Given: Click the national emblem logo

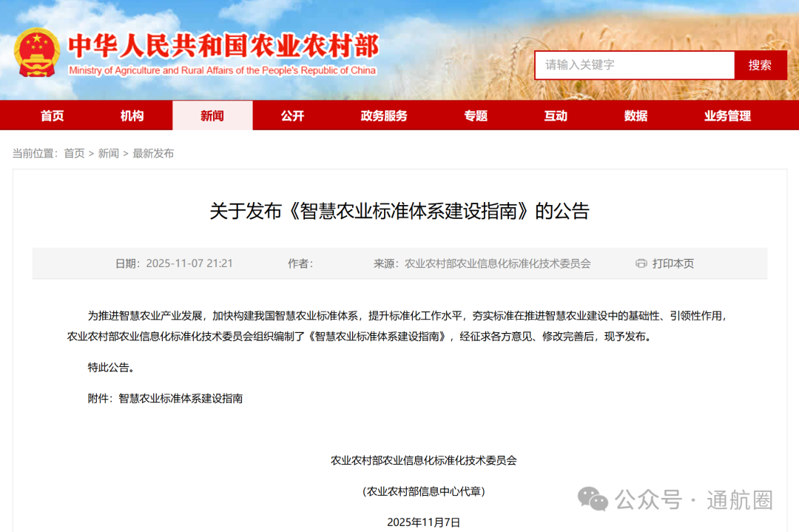Looking at the screenshot, I should pyautogui.click(x=38, y=50).
